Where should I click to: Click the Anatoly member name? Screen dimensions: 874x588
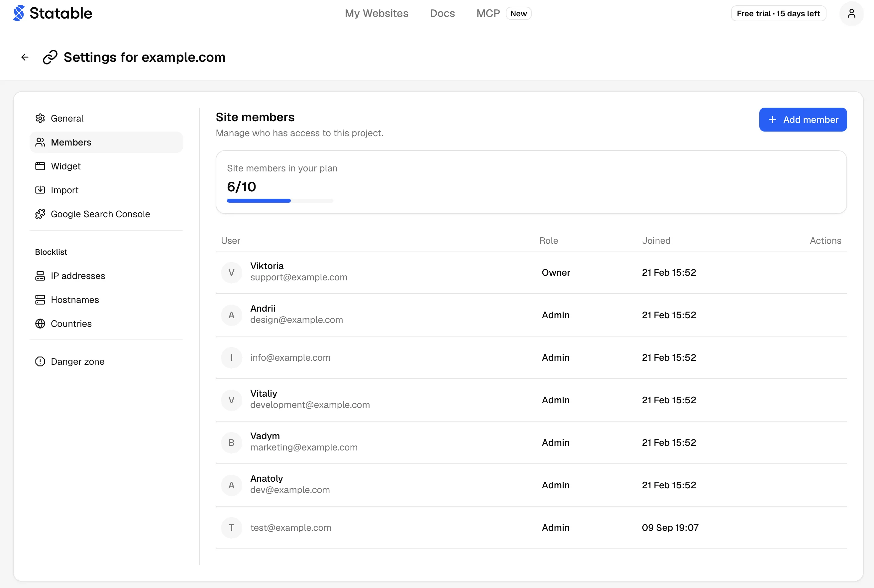point(266,478)
